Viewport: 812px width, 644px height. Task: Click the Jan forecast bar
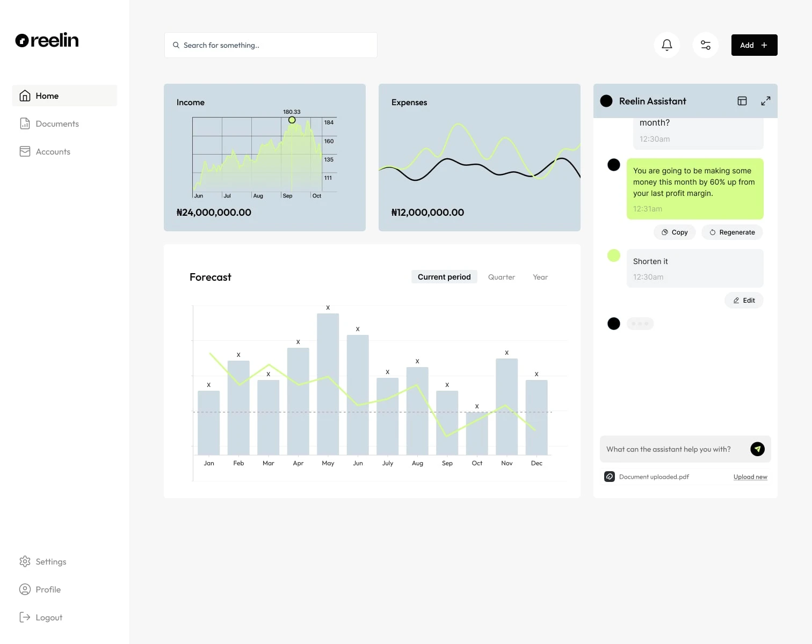pos(209,423)
